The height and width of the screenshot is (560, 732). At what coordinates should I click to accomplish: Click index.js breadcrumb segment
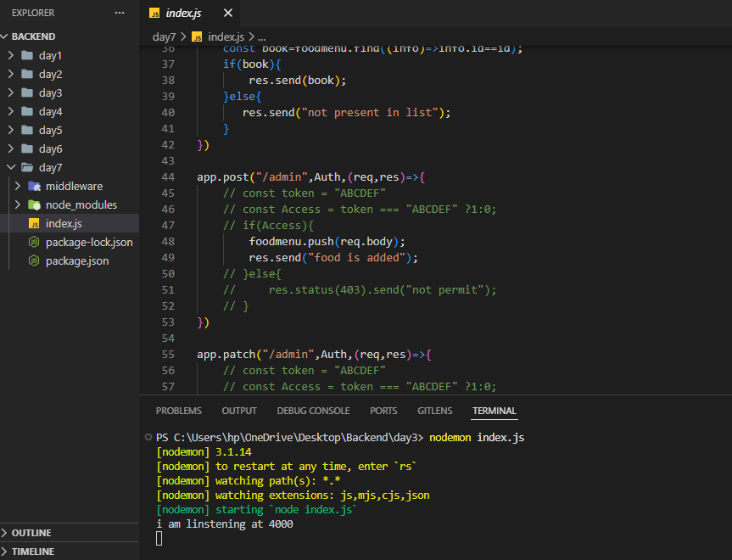point(226,36)
